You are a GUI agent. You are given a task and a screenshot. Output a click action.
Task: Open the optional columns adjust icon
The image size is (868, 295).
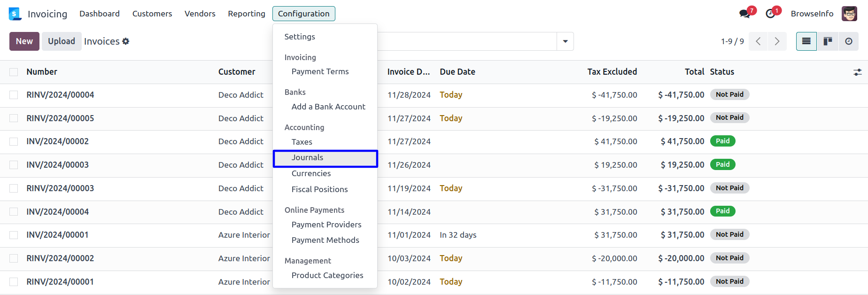click(857, 72)
